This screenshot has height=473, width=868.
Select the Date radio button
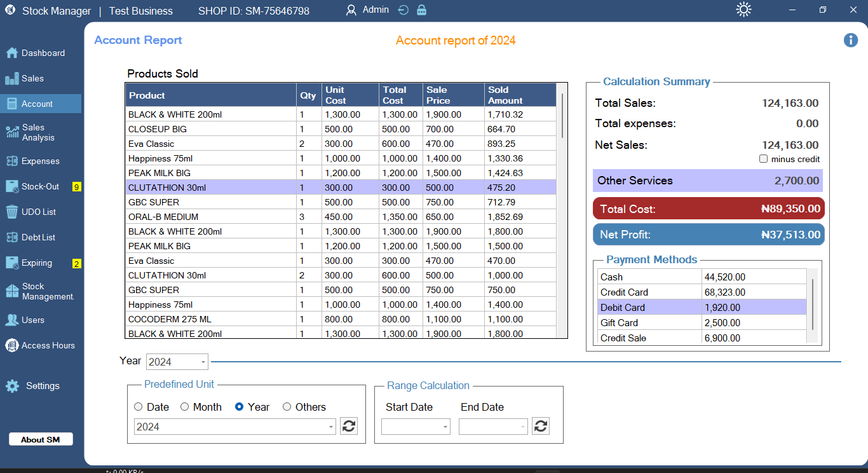point(139,407)
